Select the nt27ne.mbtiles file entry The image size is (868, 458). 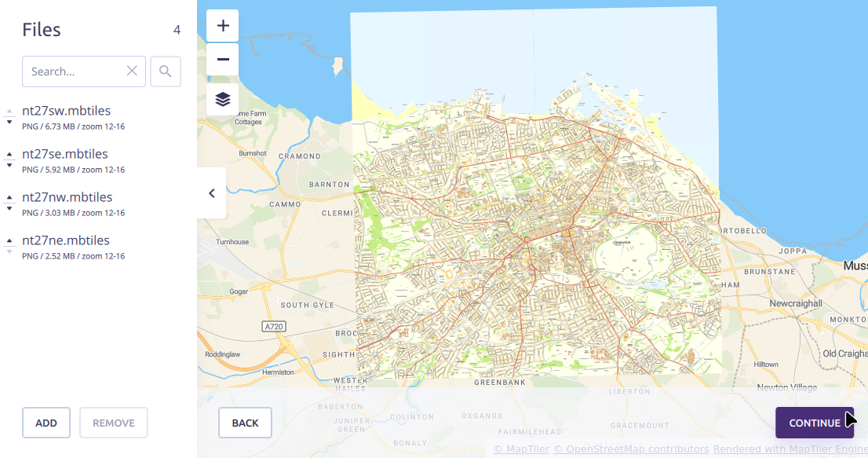66,240
